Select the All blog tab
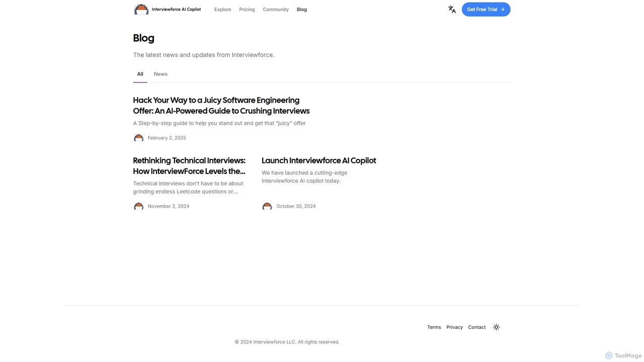The height and width of the screenshot is (362, 644). click(x=140, y=74)
